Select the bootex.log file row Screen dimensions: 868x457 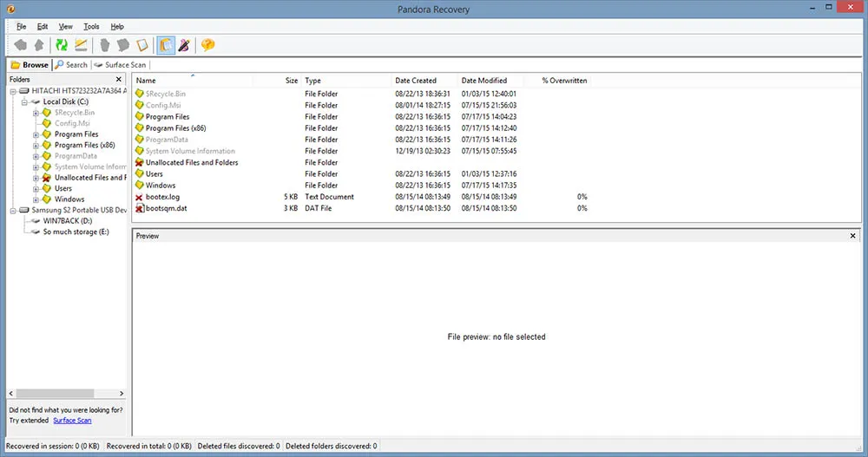pos(361,197)
